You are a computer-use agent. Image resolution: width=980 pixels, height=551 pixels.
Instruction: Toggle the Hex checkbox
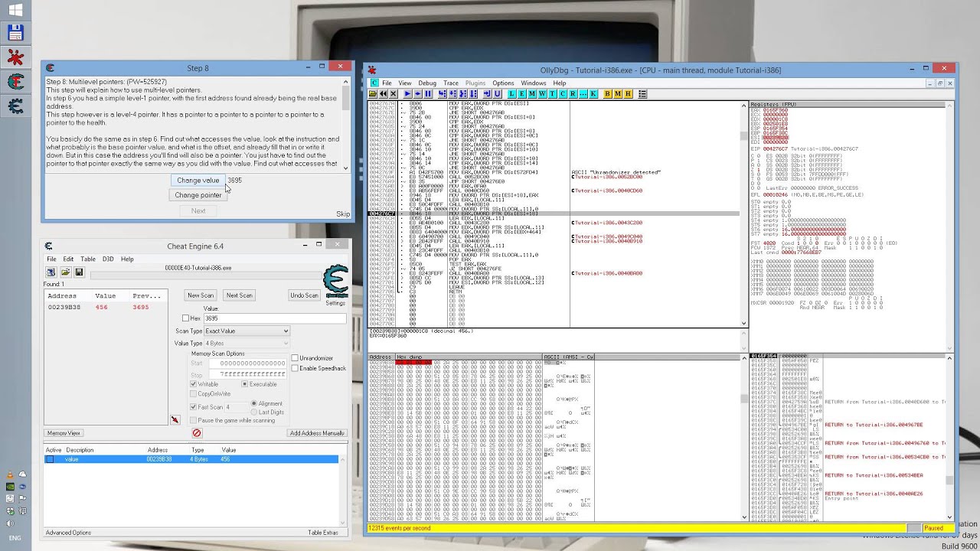185,318
